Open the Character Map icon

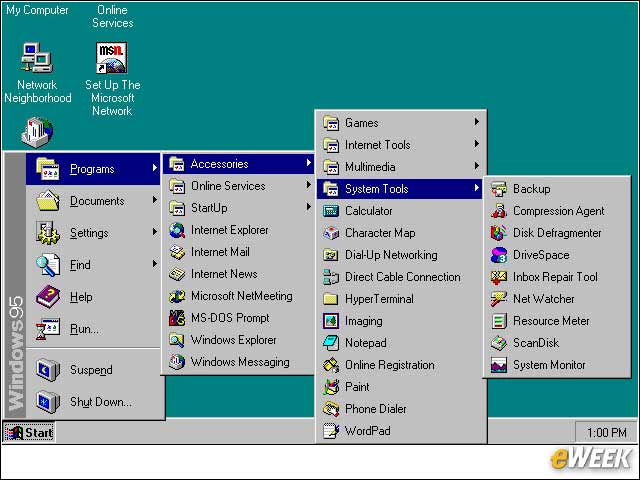331,233
